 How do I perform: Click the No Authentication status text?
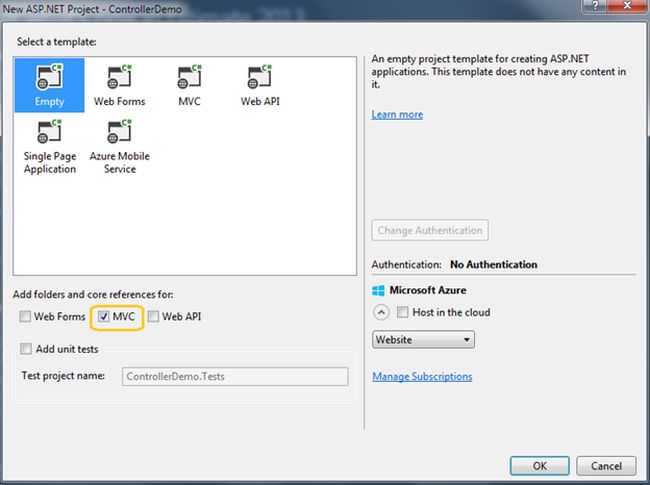(494, 264)
